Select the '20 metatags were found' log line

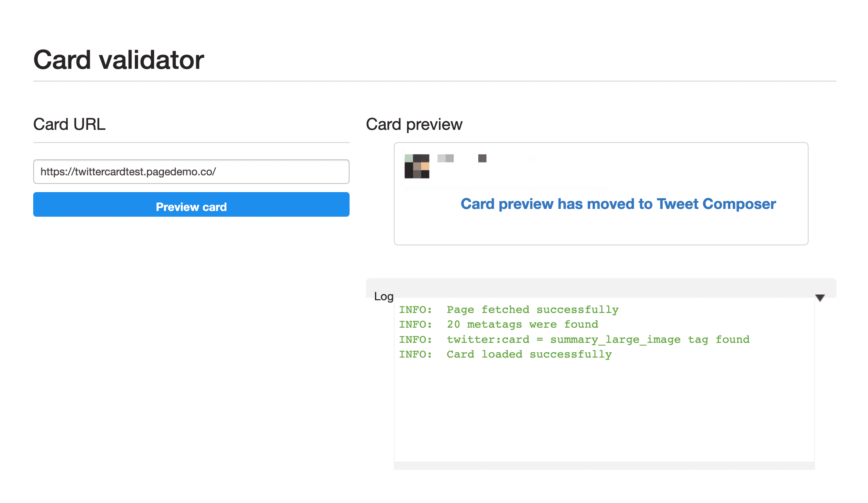pos(499,324)
